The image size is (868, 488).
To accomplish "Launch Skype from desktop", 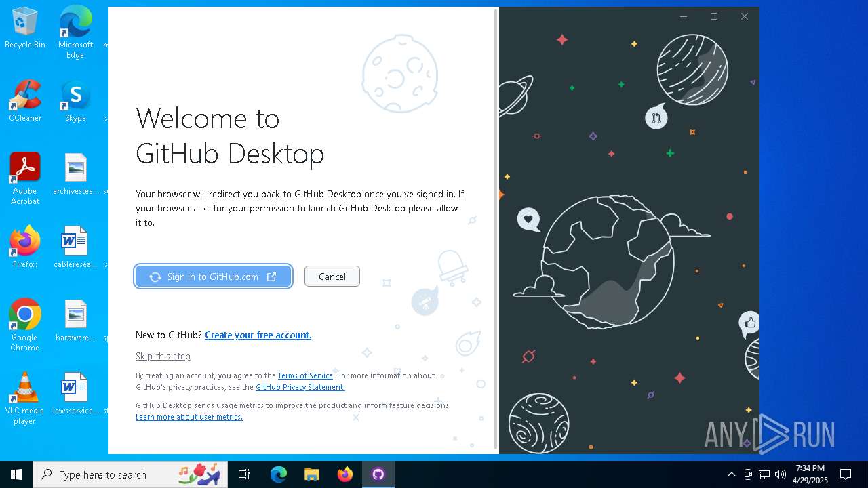I will coord(75,101).
